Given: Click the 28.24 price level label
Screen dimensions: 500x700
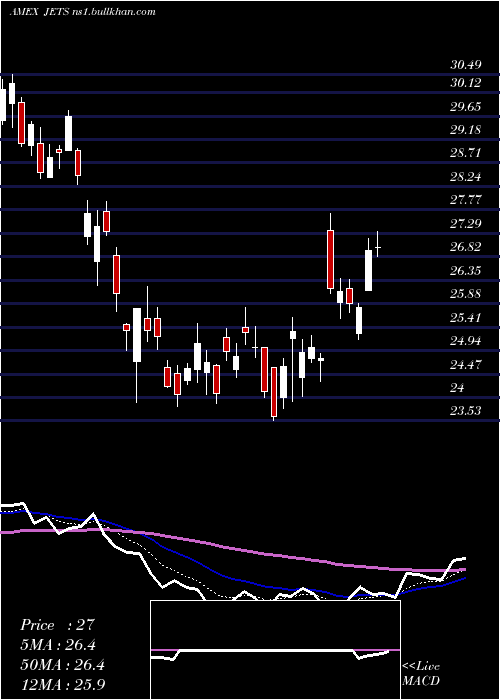Looking at the screenshot, I should pos(466,177).
